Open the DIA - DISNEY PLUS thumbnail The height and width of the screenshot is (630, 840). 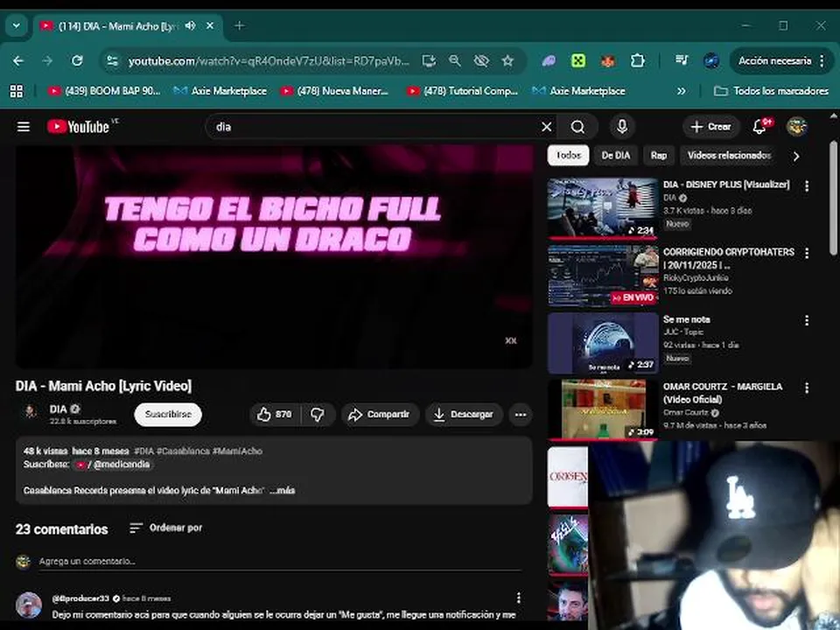603,208
